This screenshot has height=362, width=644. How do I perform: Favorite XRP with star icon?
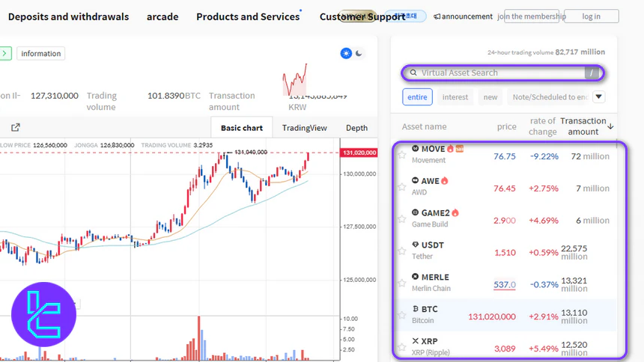click(402, 347)
